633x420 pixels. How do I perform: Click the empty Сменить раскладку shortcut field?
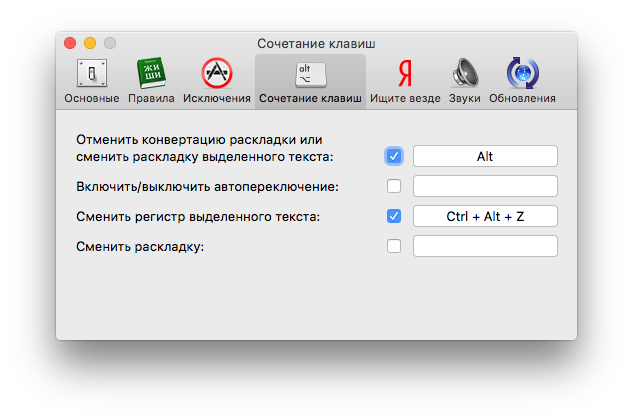[x=485, y=246]
